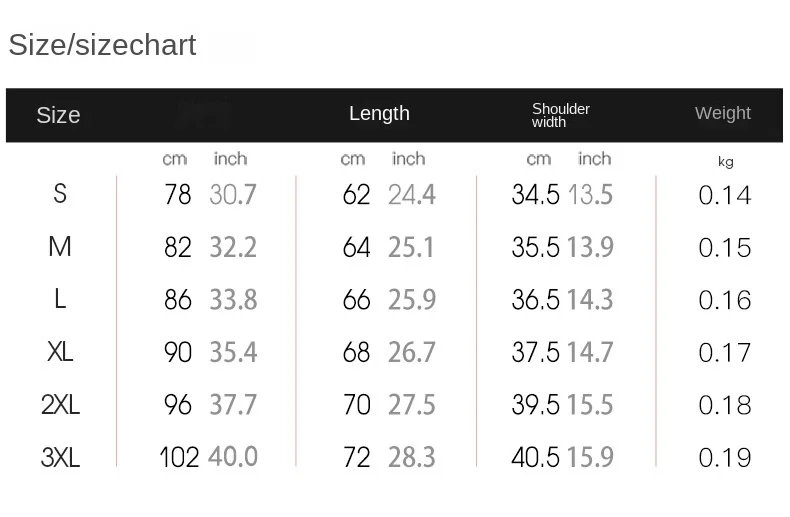Select the S size row label
Screen dimensions: 790x517
60,193
